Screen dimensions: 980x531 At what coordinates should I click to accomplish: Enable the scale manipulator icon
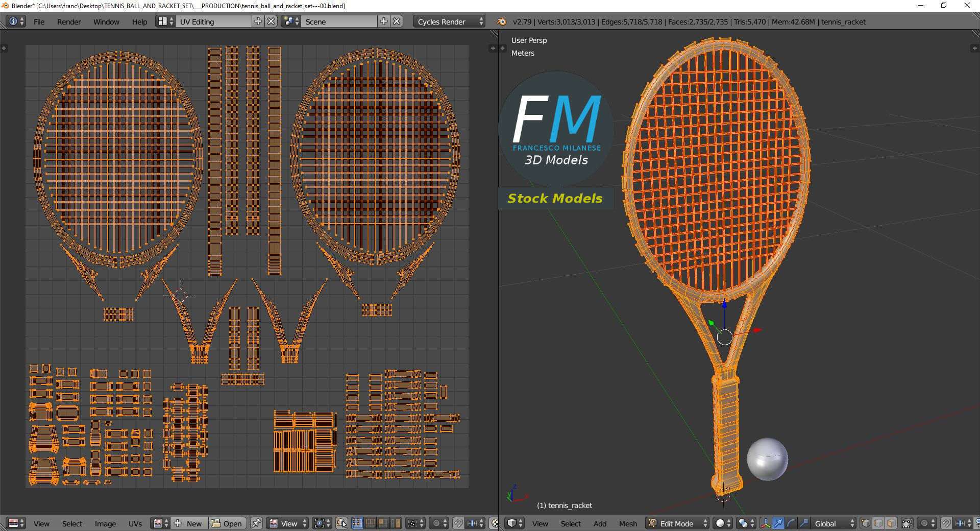[803, 523]
